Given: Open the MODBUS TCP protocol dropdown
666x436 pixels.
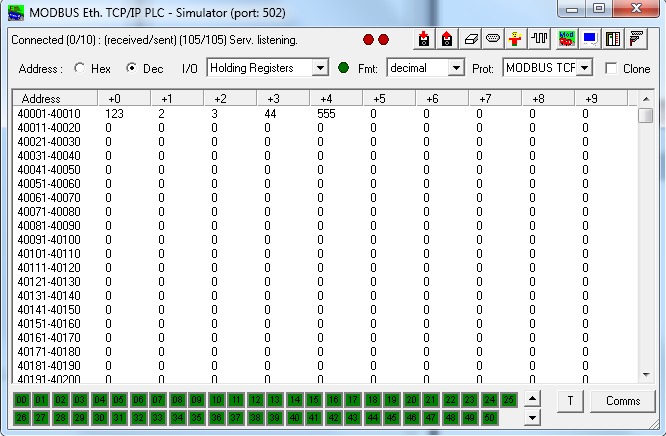Looking at the screenshot, I should tap(585, 68).
